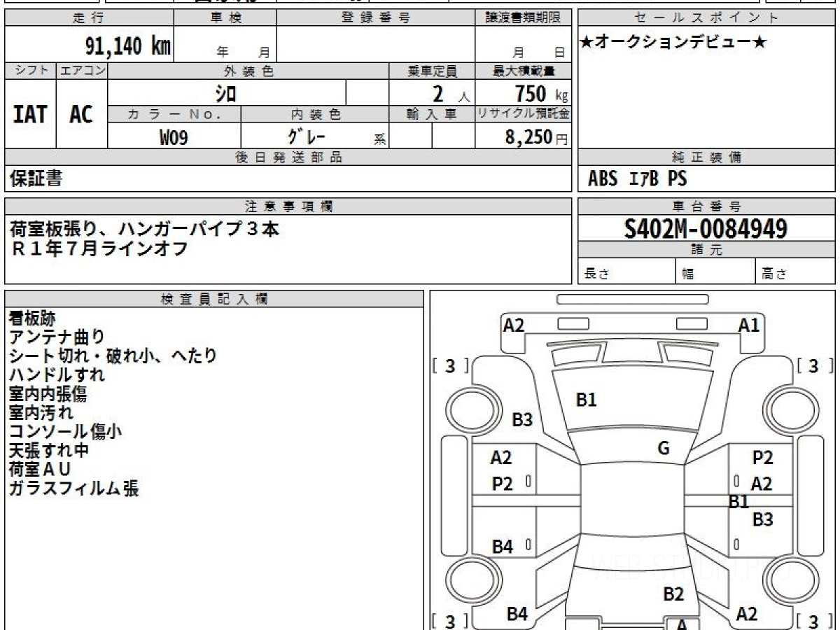Click the 検査員記入欄 header

(x=214, y=299)
